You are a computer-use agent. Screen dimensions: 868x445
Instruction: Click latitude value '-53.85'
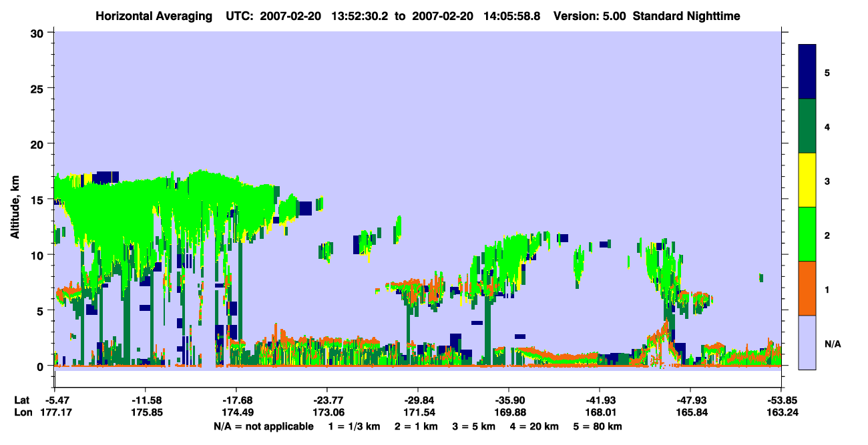781,400
